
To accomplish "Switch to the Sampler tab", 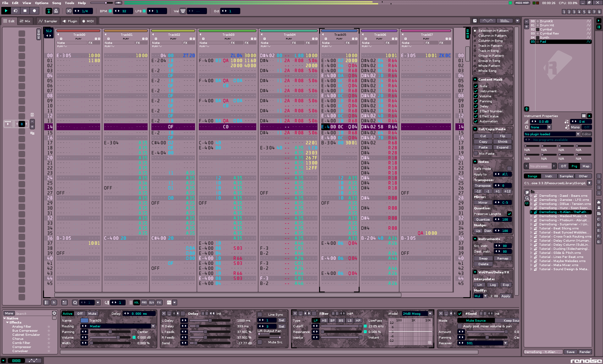I will click(x=48, y=21).
